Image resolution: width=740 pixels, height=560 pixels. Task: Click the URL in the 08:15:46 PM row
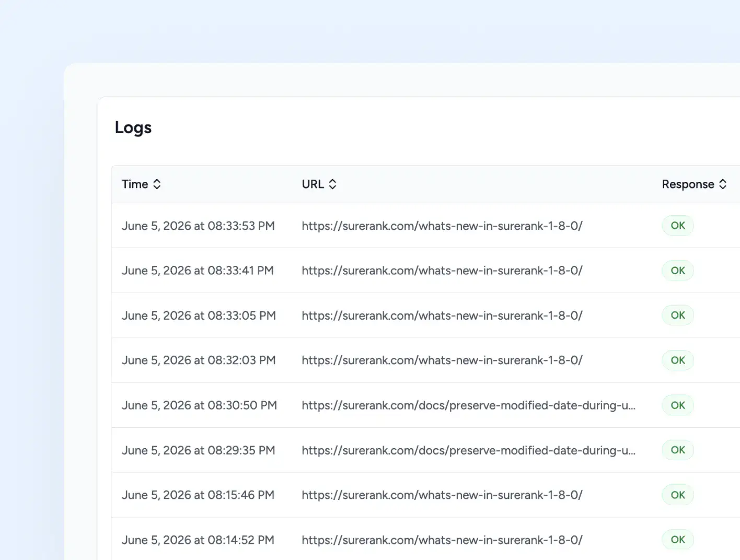[442, 495]
